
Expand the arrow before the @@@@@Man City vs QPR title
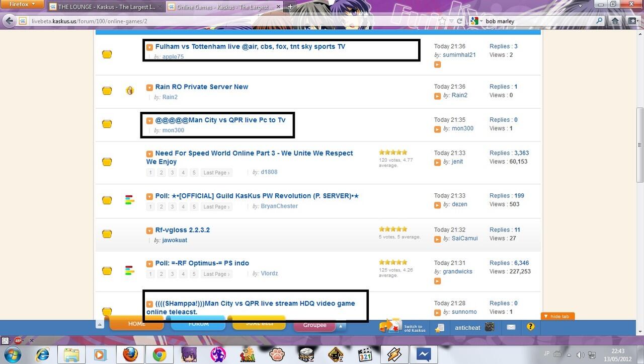click(x=149, y=120)
